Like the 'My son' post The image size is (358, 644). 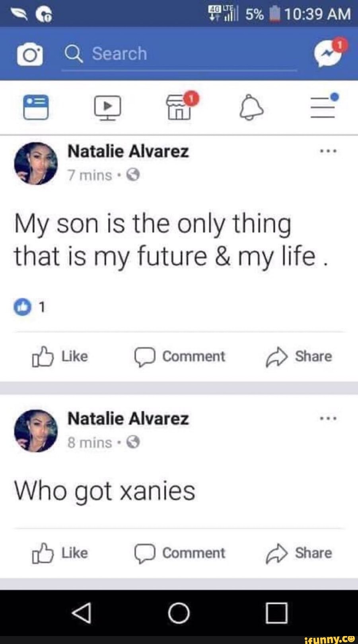tap(60, 356)
